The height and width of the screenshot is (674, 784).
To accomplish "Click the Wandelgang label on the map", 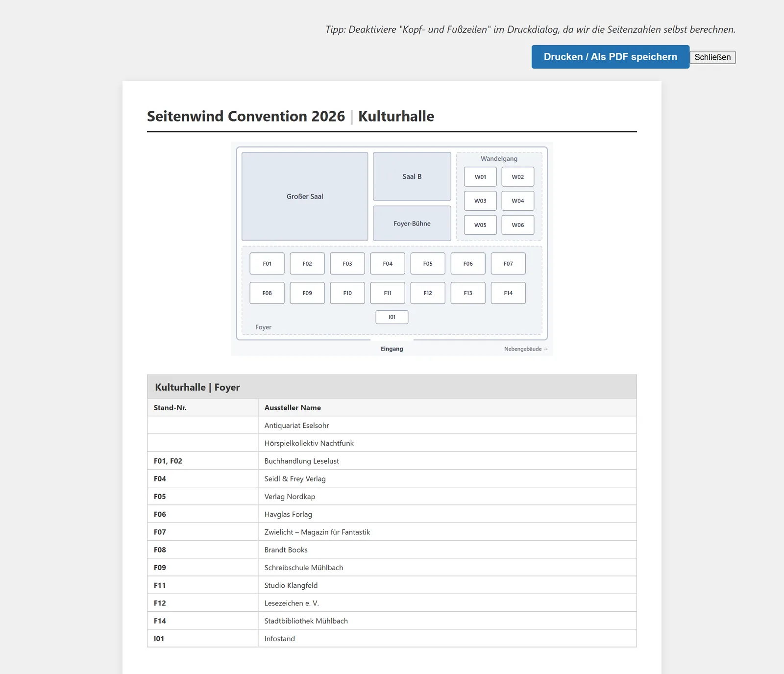I will point(499,159).
